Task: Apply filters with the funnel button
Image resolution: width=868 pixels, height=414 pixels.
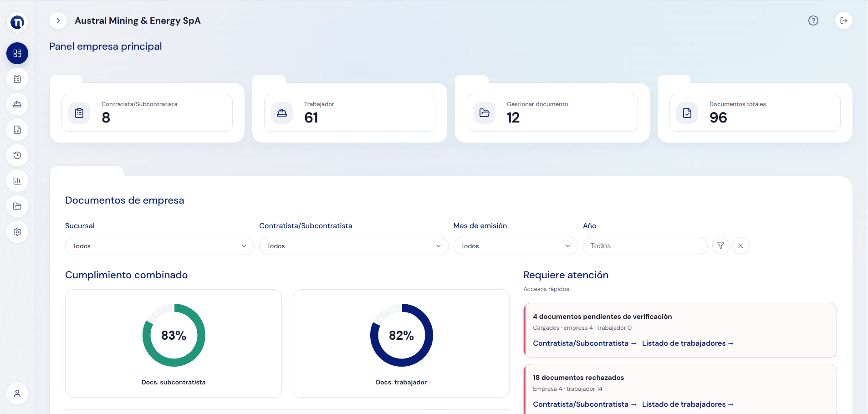Action: point(721,246)
